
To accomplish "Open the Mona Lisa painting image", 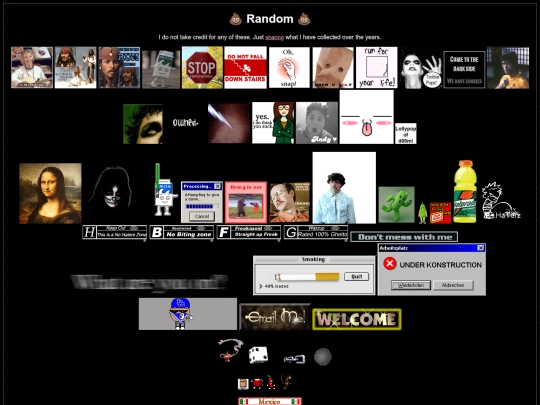I will pyautogui.click(x=50, y=194).
